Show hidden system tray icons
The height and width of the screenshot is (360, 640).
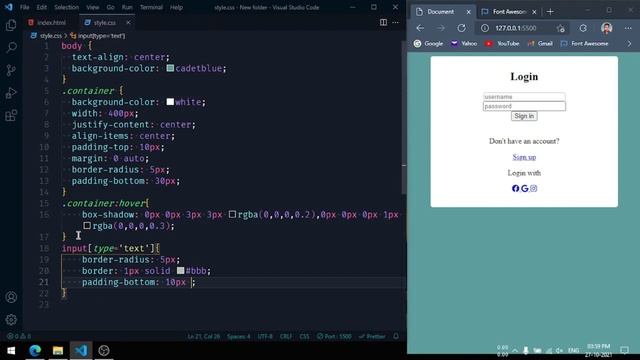pyautogui.click(x=515, y=350)
